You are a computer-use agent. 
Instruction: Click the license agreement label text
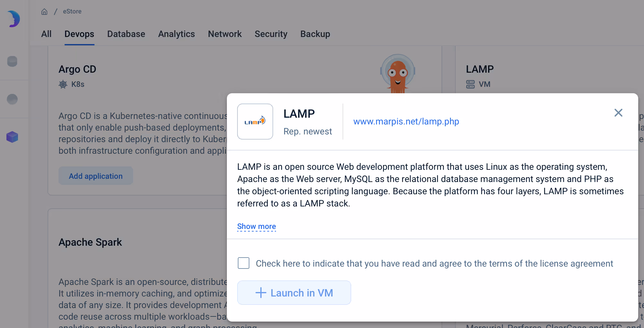[434, 264]
